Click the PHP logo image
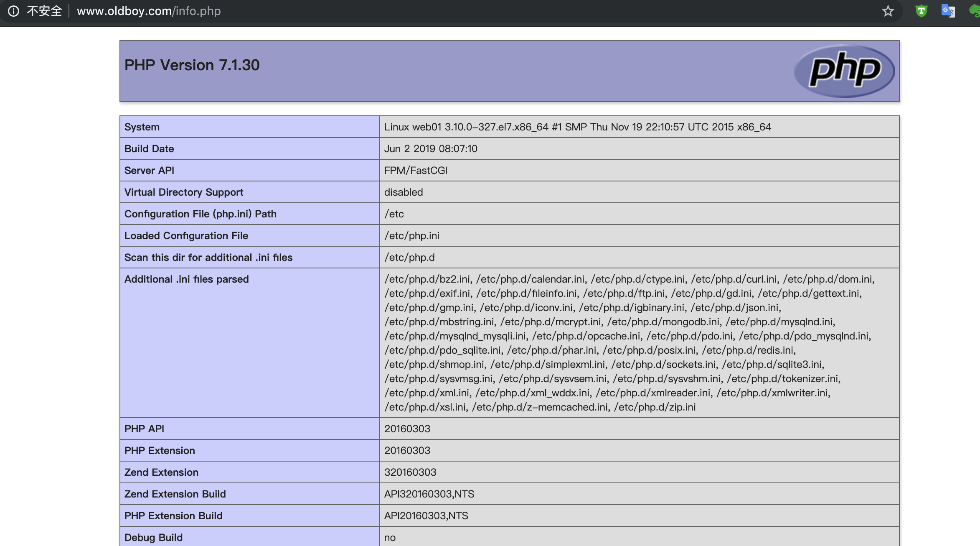 click(844, 71)
